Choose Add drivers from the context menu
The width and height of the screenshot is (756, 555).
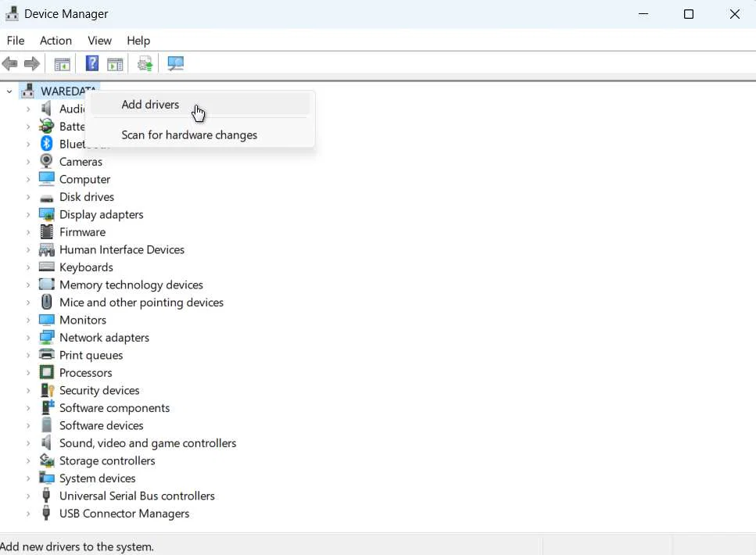tap(150, 104)
